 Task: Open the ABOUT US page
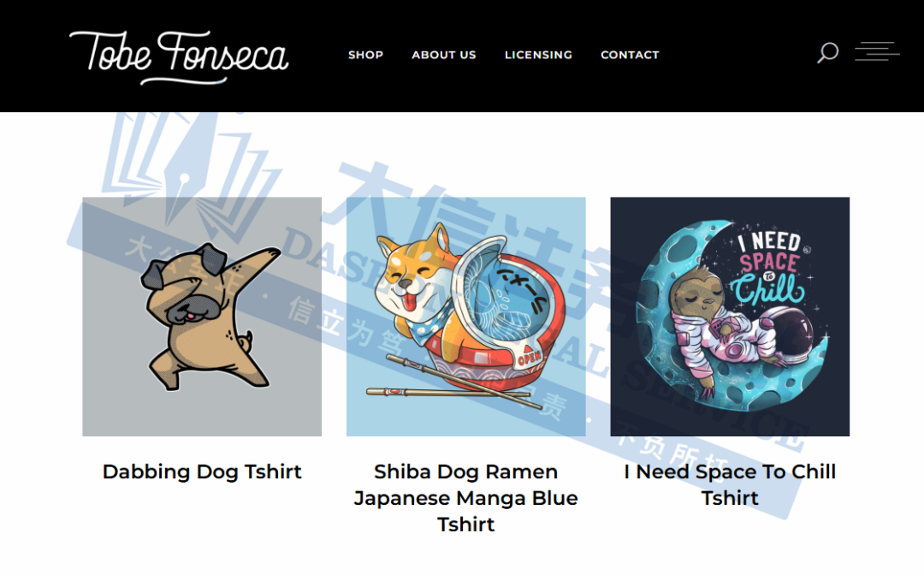click(444, 55)
